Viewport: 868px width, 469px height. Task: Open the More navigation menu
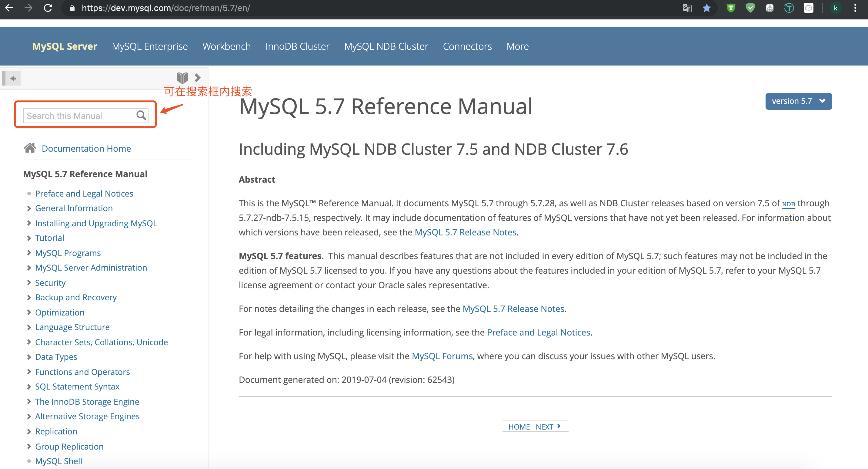(x=517, y=46)
